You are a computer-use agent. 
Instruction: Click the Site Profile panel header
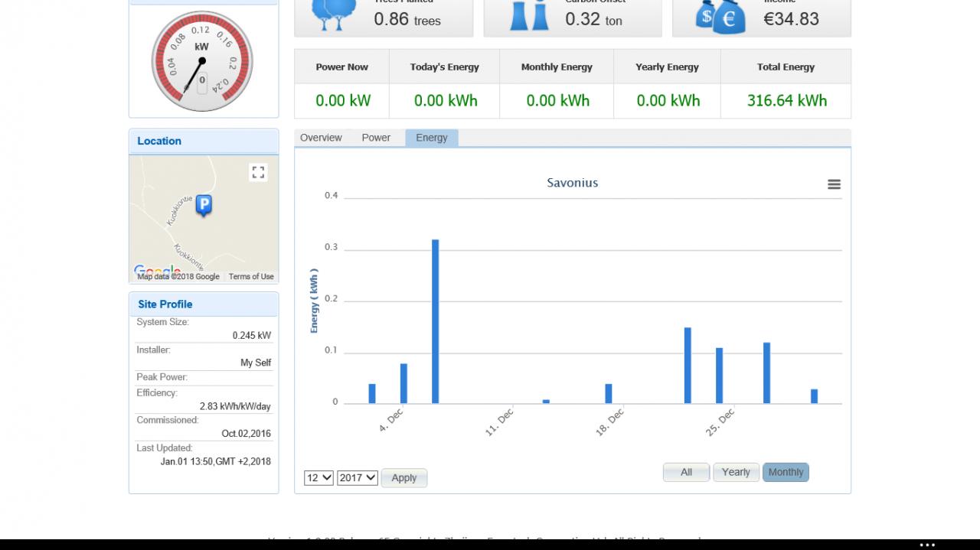tap(204, 304)
